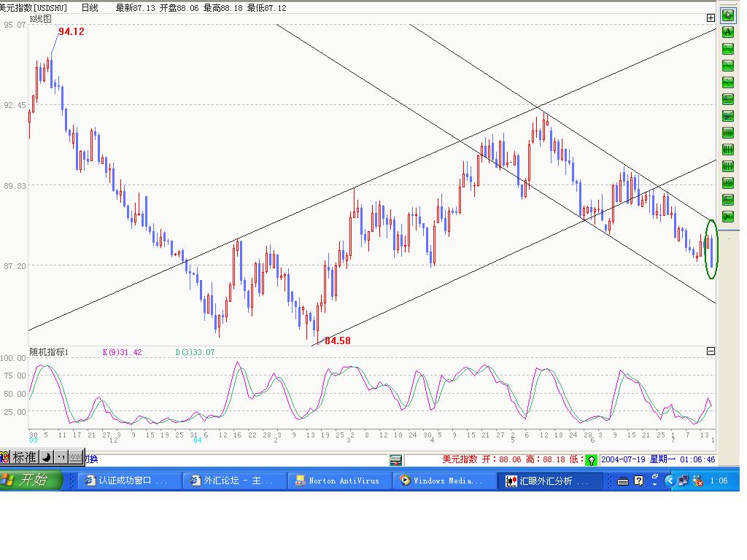Click the teal server icon in the status bar
Viewport: 747px width, 560px height.
click(395, 460)
